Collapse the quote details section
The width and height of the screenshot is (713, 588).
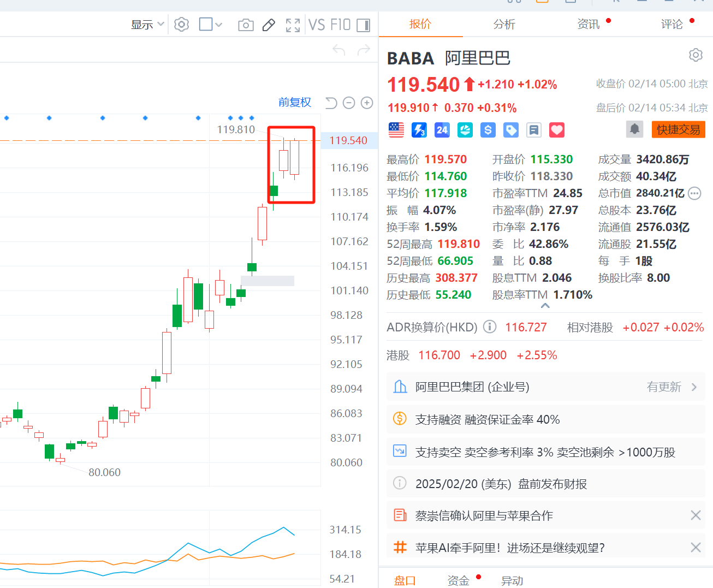point(545,306)
